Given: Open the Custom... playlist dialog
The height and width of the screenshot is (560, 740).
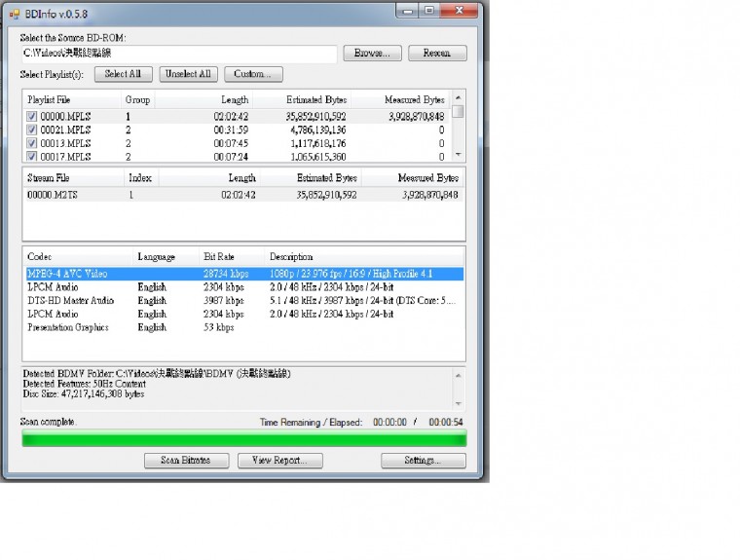Looking at the screenshot, I should [253, 74].
